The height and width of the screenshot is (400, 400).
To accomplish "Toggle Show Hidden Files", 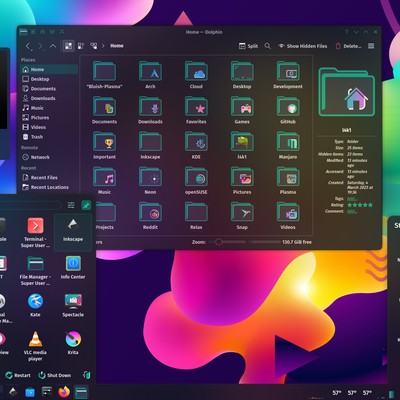I will point(303,46).
